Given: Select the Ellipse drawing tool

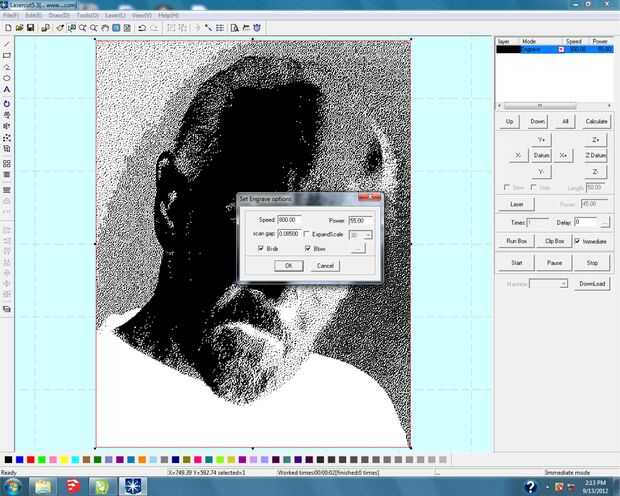Looking at the screenshot, I should coord(7,78).
